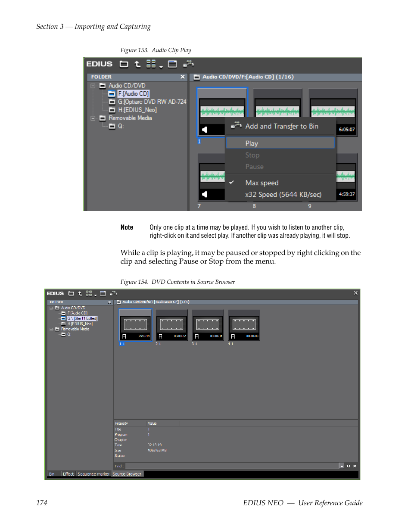Click the Add and Transfer to Bin icon in the upper toolbar
The height and width of the screenshot is (532, 411).
coord(188,64)
